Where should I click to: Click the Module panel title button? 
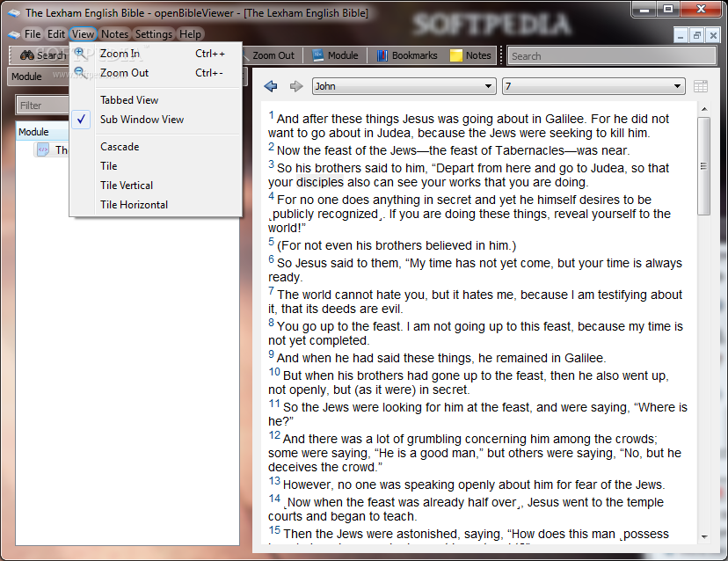[x=38, y=76]
